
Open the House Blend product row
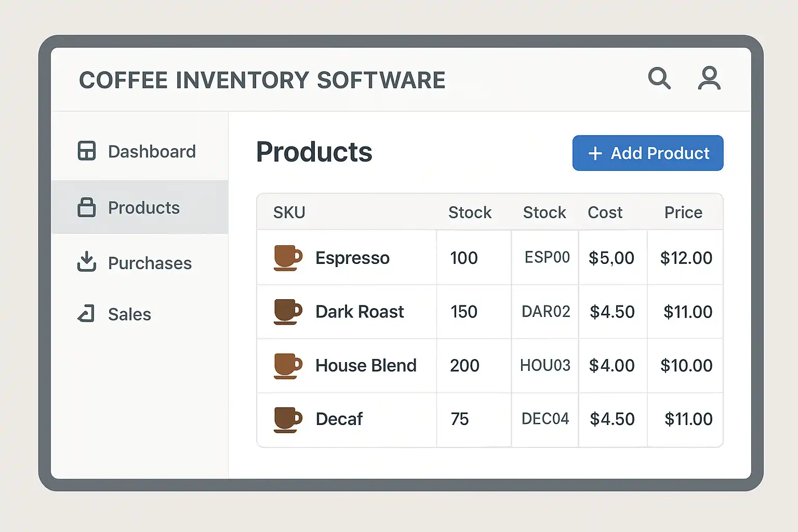366,366
